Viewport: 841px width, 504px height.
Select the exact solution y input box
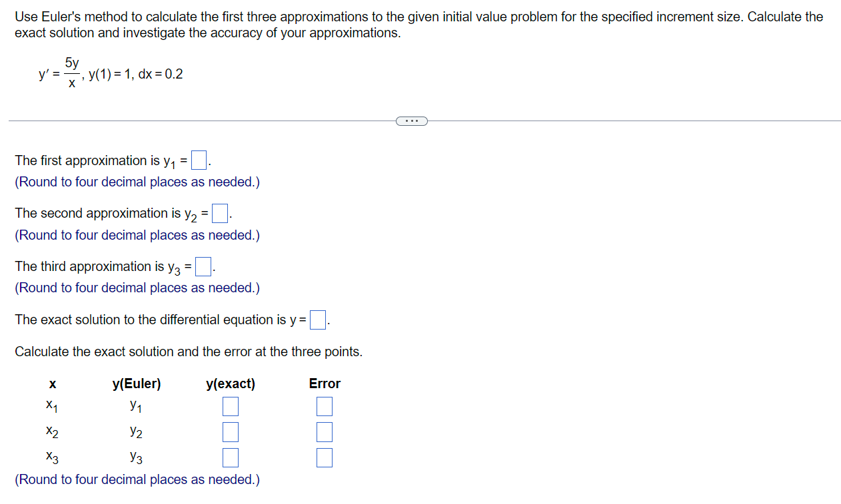tap(317, 319)
